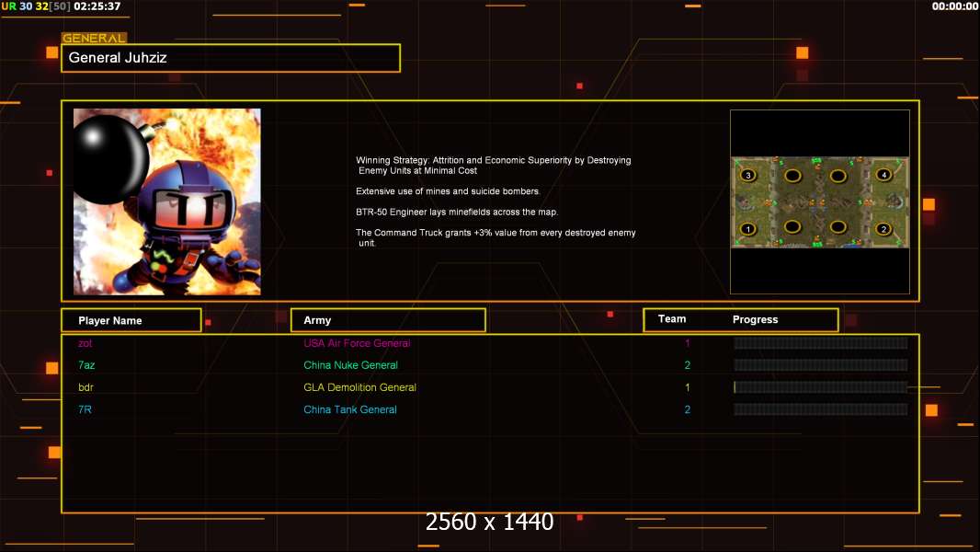Click the black circle marker beside start position 1
The height and width of the screenshot is (552, 980).
pos(793,227)
